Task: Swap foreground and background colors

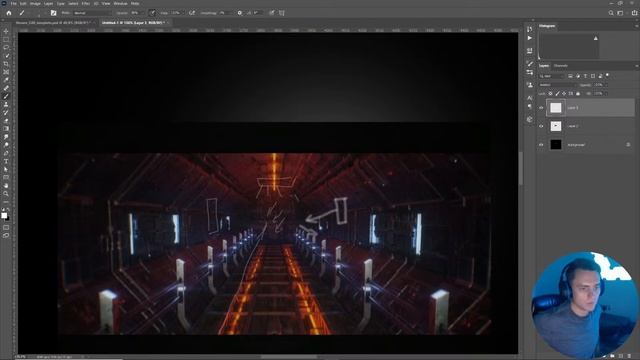Action: click(x=8, y=209)
